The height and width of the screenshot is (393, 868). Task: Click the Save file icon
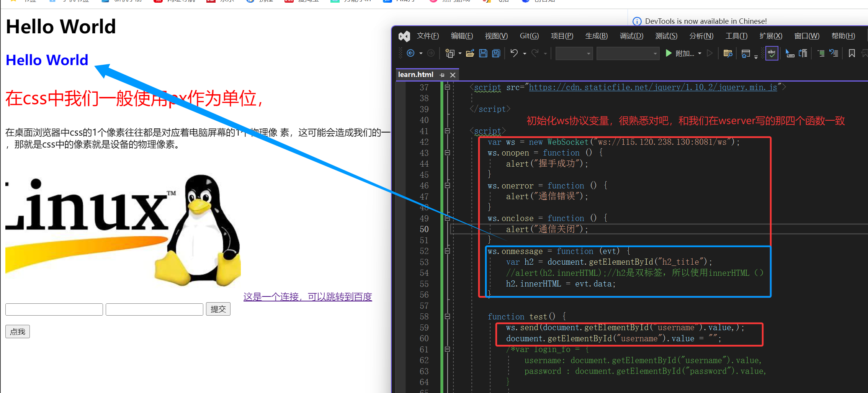483,53
